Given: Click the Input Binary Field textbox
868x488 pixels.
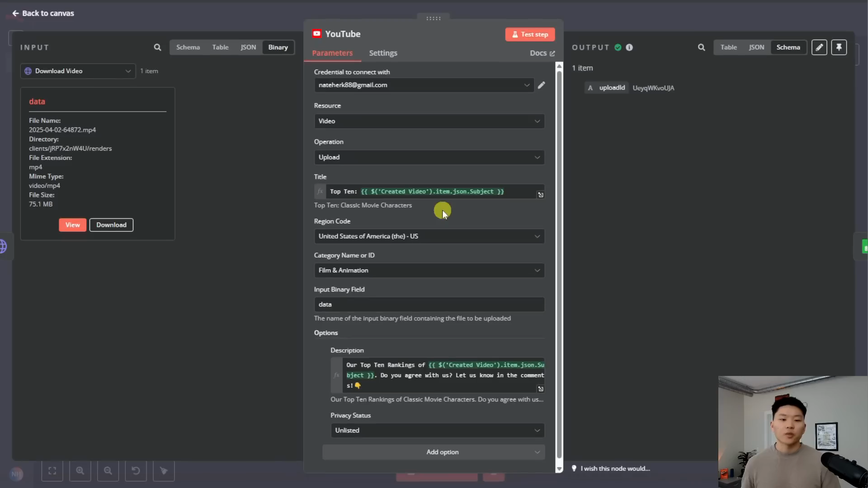Looking at the screenshot, I should (429, 305).
